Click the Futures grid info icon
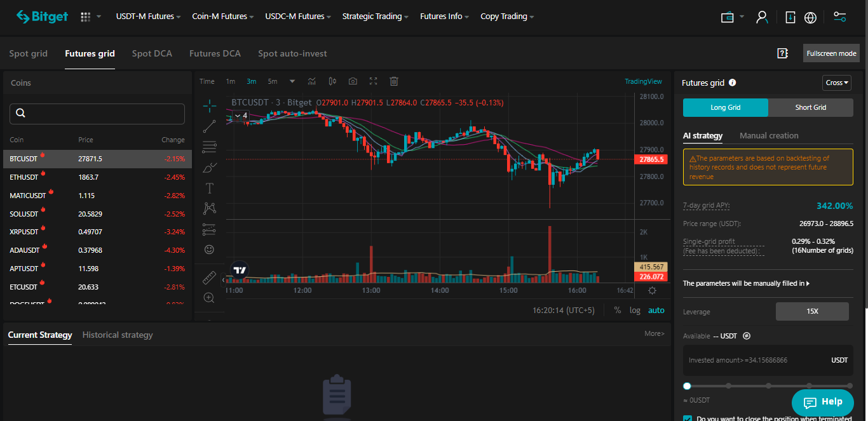Viewport: 868px width, 421px height. pos(733,83)
